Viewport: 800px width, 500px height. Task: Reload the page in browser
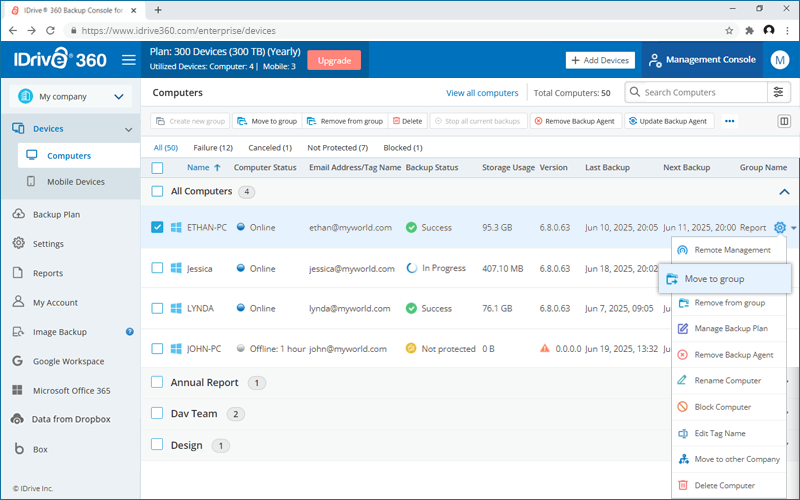pyautogui.click(x=50, y=31)
